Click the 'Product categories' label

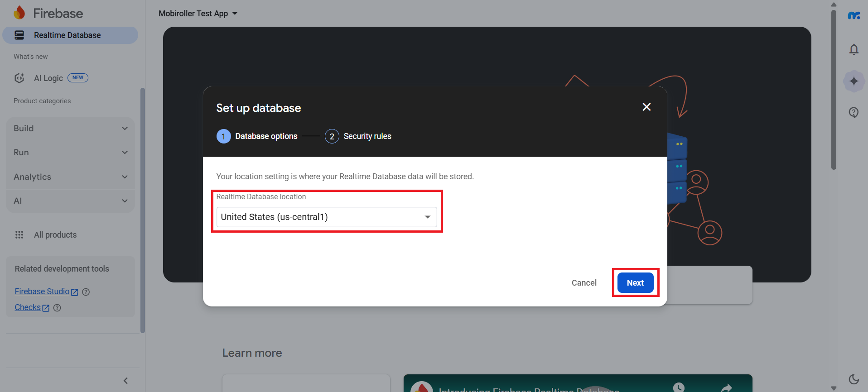click(42, 101)
